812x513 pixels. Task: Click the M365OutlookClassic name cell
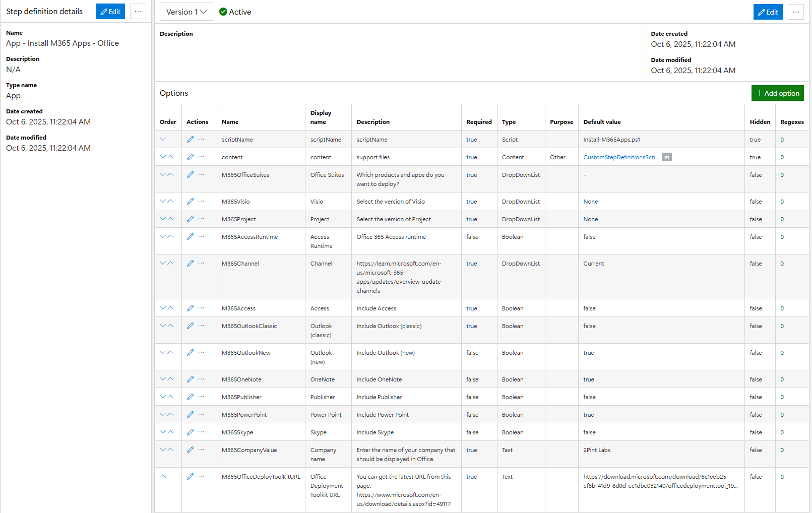pyautogui.click(x=249, y=326)
